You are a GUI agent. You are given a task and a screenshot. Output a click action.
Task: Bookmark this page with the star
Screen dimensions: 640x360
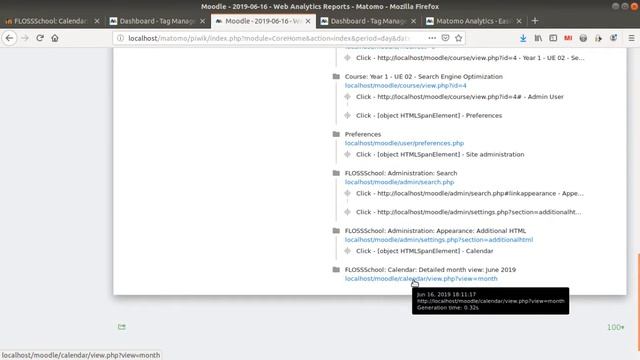pos(458,38)
